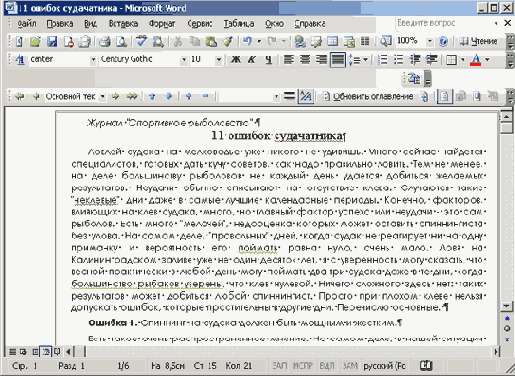
Task: Insert a hyperlink with the globe icon
Action: [300, 41]
